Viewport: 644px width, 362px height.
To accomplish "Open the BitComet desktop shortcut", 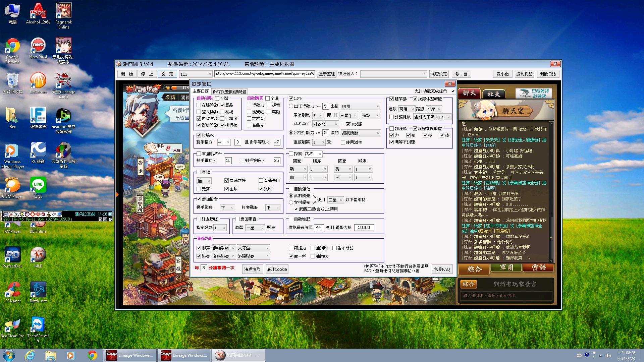I will 38,83.
